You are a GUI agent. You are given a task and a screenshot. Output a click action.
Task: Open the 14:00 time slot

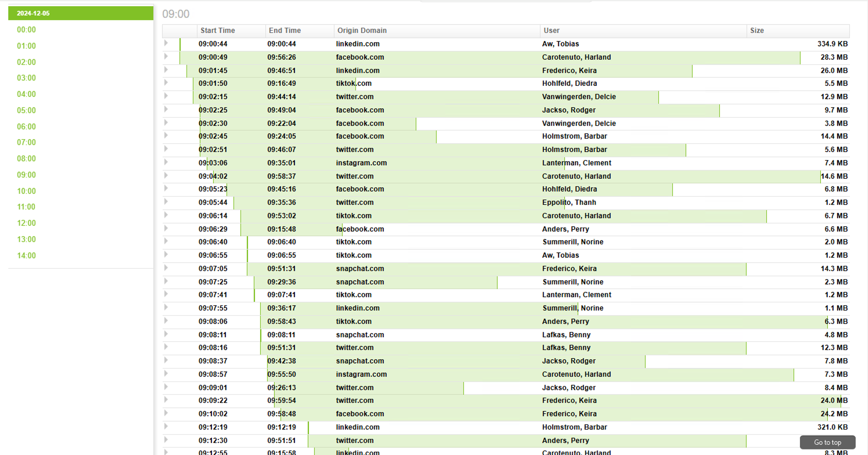coord(26,255)
